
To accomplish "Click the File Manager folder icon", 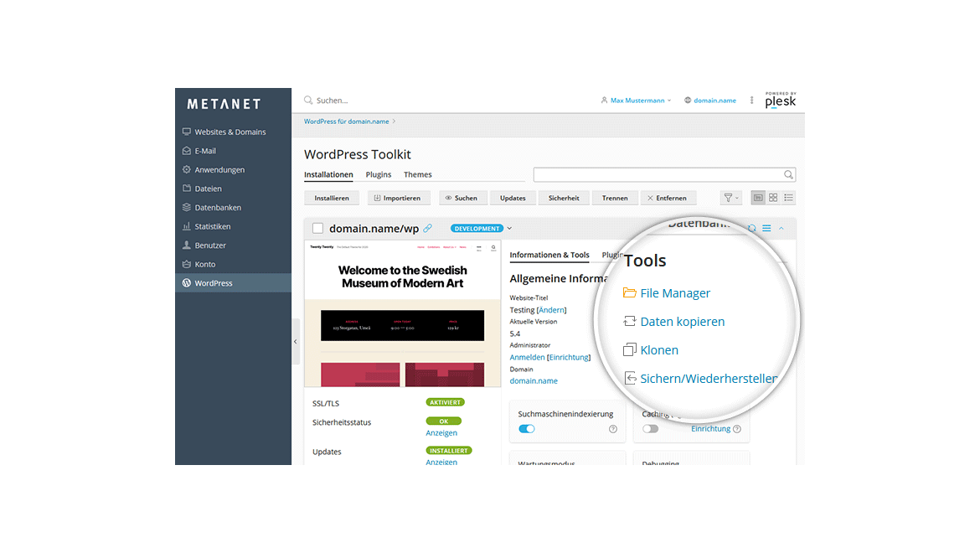I will tap(629, 293).
